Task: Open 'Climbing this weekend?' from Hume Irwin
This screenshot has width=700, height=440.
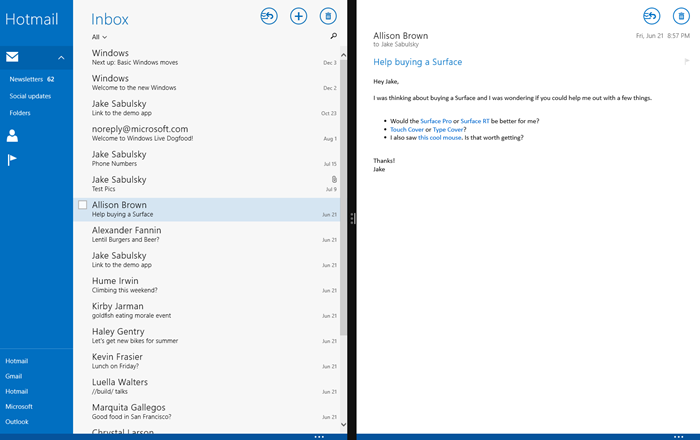Action: (x=206, y=285)
